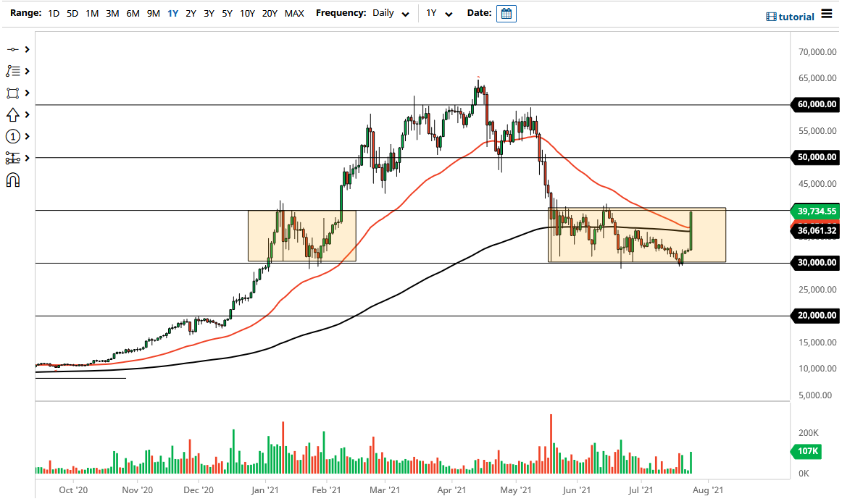
Task: Toggle the magnet snap tool
Action: [x=12, y=180]
